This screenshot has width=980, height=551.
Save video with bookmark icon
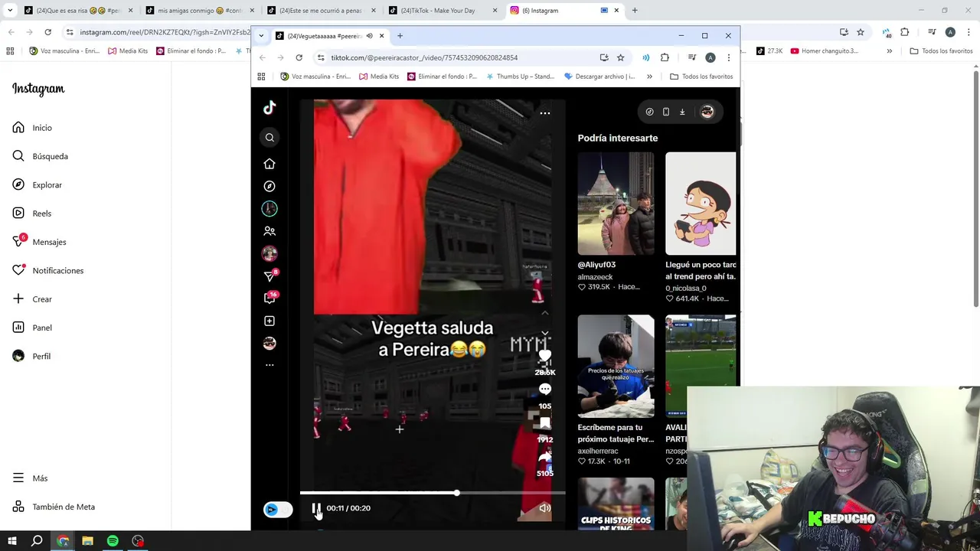tap(545, 423)
